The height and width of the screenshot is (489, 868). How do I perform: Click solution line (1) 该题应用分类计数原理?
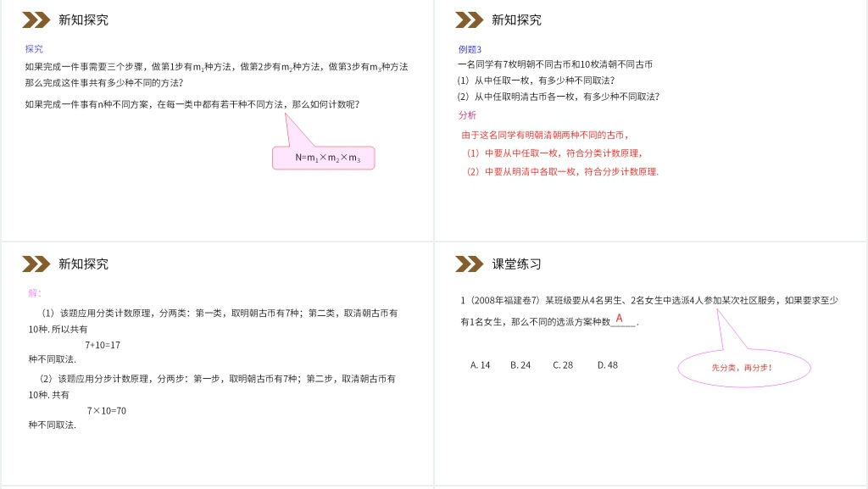tap(219, 313)
